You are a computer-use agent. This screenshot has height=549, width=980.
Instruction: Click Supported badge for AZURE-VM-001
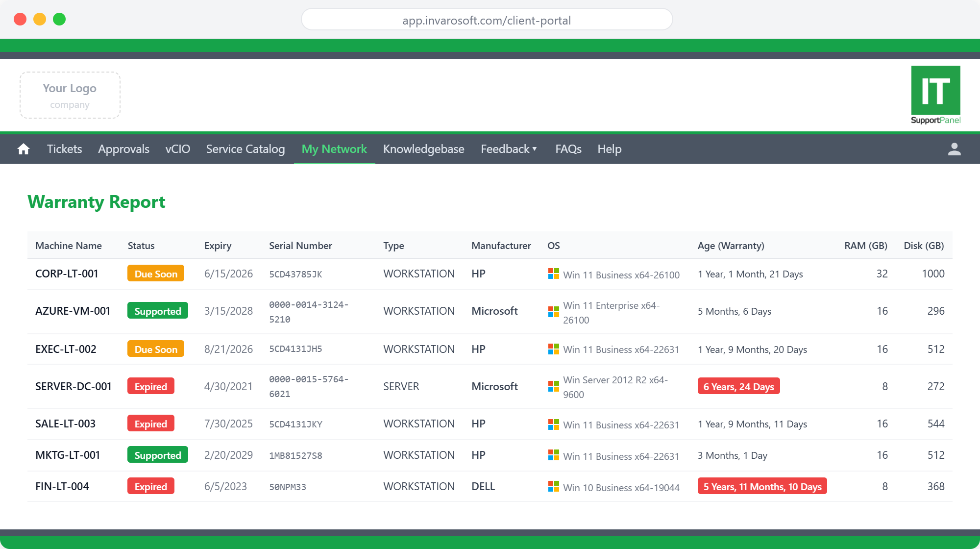click(158, 311)
